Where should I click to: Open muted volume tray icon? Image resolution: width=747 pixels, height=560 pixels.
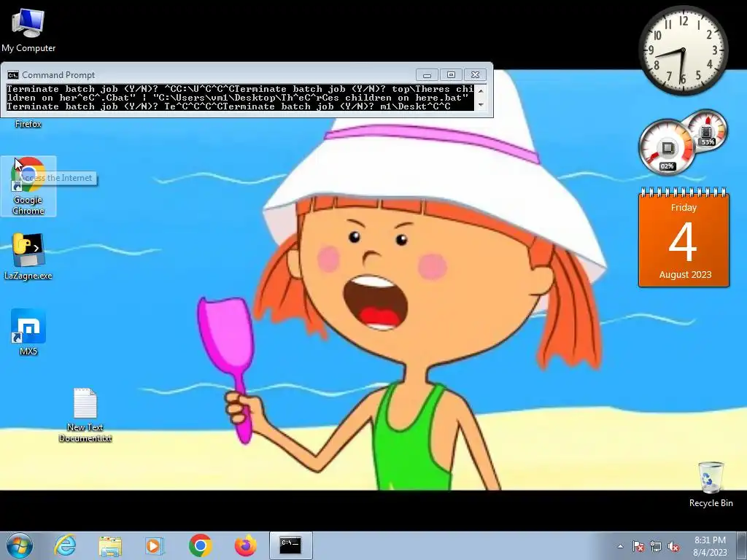(673, 546)
